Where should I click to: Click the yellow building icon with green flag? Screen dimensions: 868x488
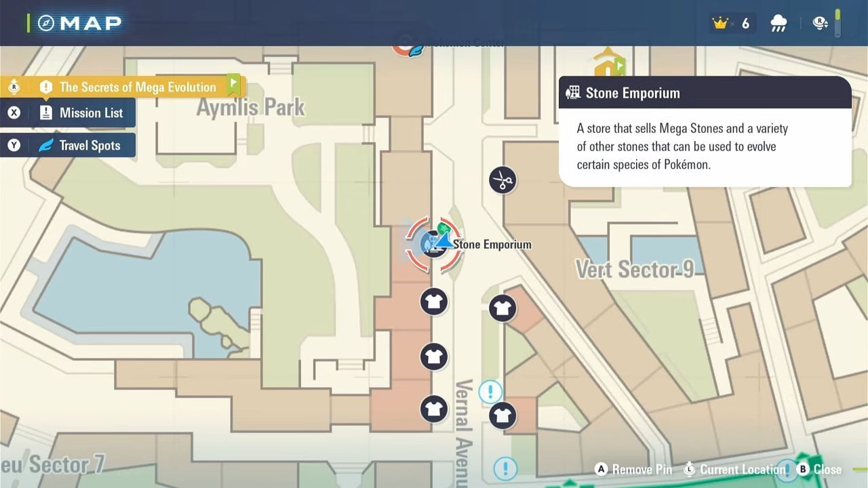coord(608,63)
